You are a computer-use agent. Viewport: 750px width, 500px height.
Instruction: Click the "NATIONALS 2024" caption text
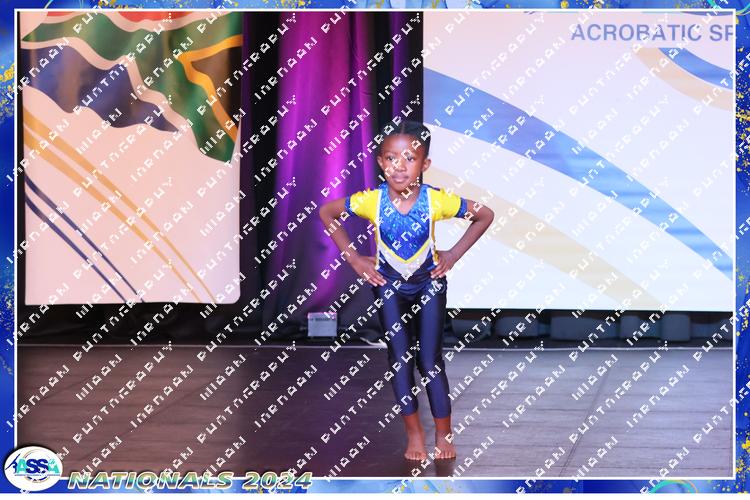(190, 480)
